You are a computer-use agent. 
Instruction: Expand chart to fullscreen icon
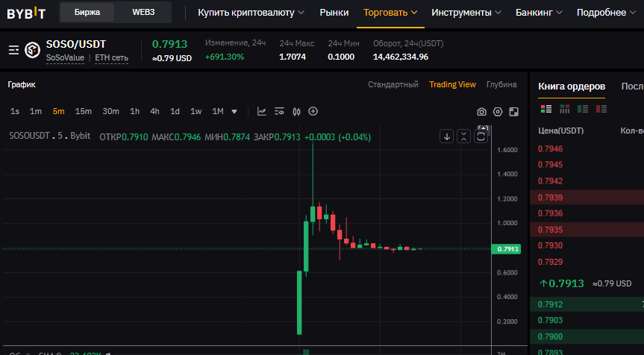pyautogui.click(x=514, y=112)
